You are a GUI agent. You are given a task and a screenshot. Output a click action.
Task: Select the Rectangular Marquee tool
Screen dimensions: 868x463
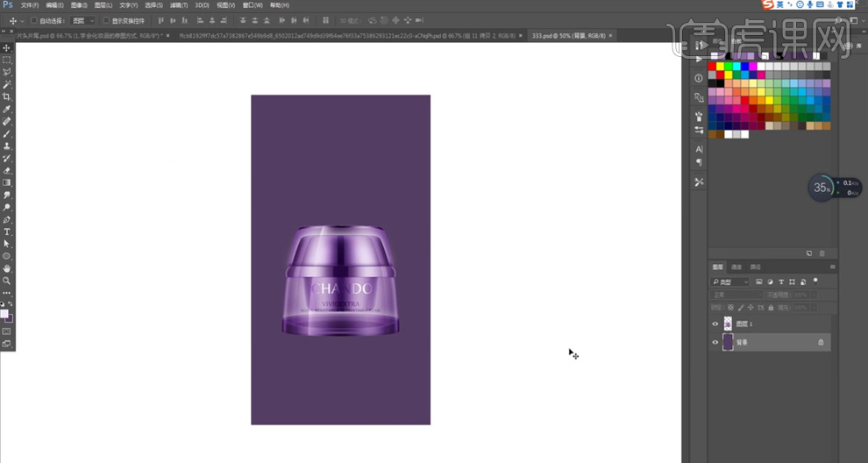tap(7, 61)
